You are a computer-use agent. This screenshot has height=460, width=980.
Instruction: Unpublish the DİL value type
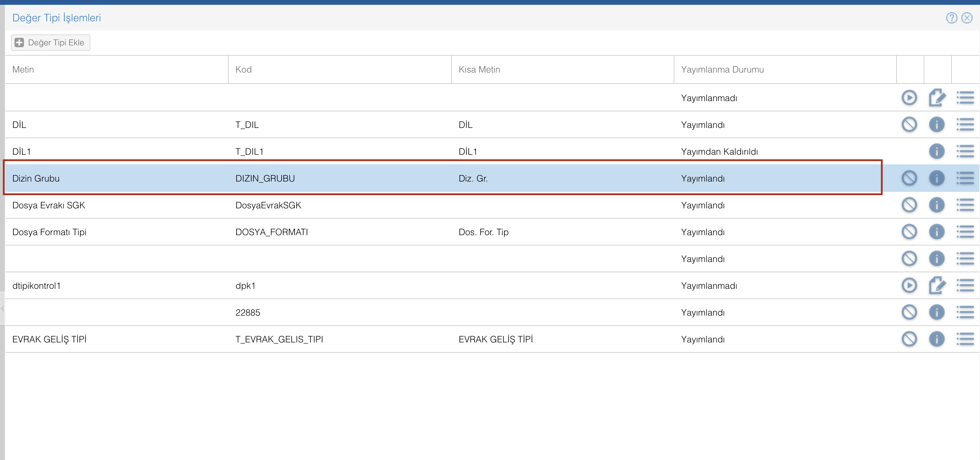click(909, 124)
